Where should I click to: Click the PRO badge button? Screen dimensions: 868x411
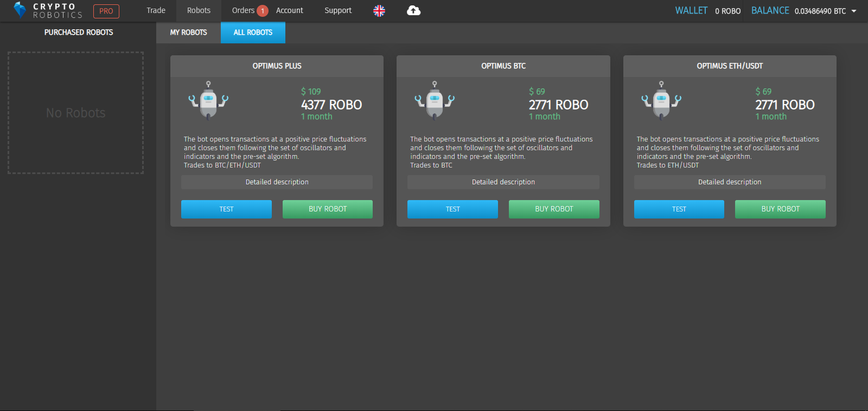pos(106,11)
